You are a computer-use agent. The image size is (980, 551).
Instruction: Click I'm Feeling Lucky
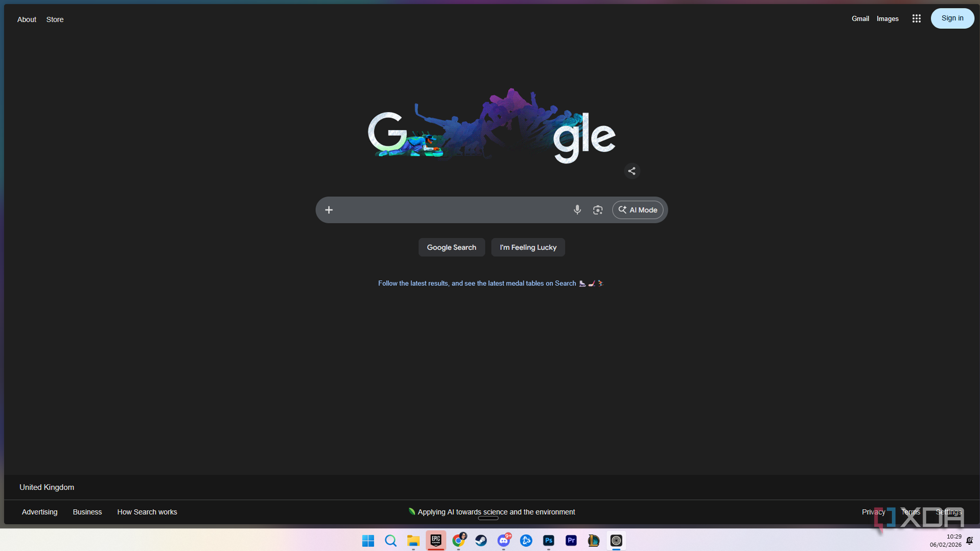pyautogui.click(x=528, y=247)
